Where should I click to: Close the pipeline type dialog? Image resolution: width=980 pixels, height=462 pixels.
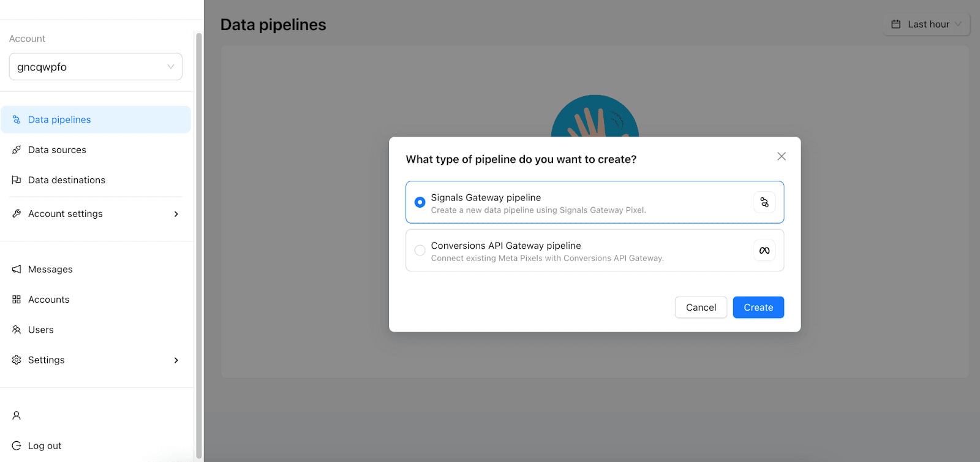(782, 156)
